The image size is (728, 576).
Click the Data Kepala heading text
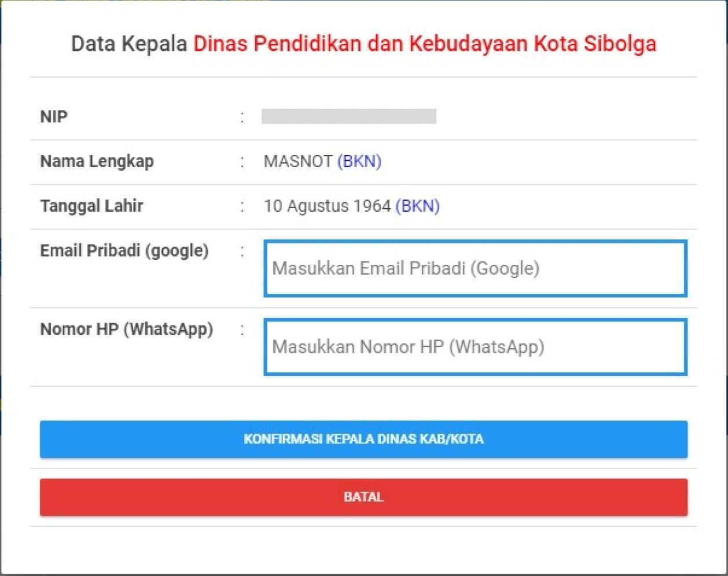(129, 44)
